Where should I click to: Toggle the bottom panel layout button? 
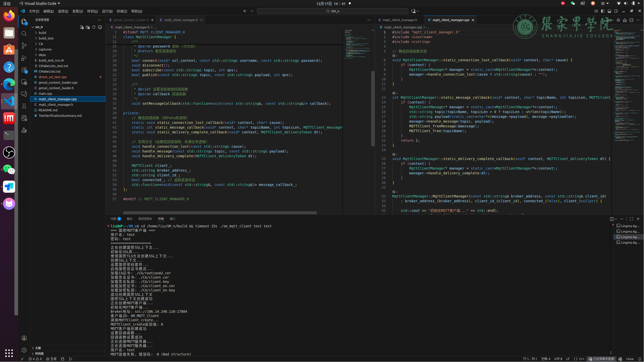(x=609, y=11)
